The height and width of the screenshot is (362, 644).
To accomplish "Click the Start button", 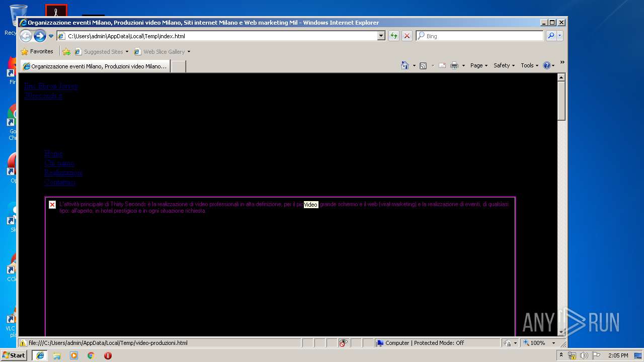I will (x=14, y=355).
